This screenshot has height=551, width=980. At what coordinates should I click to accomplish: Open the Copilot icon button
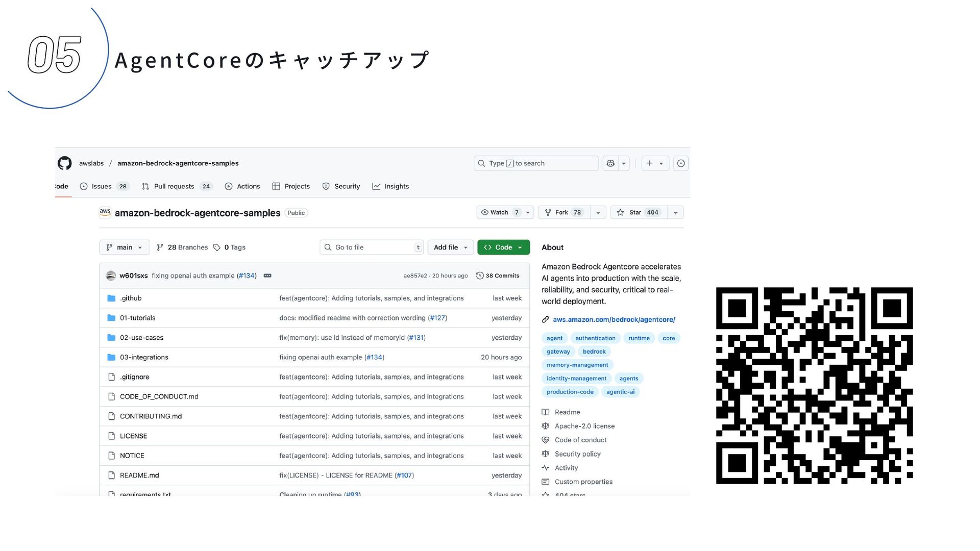click(610, 163)
